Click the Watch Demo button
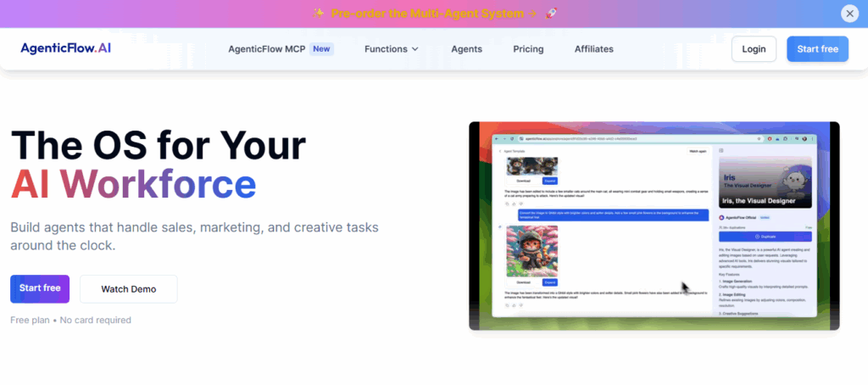 point(129,288)
